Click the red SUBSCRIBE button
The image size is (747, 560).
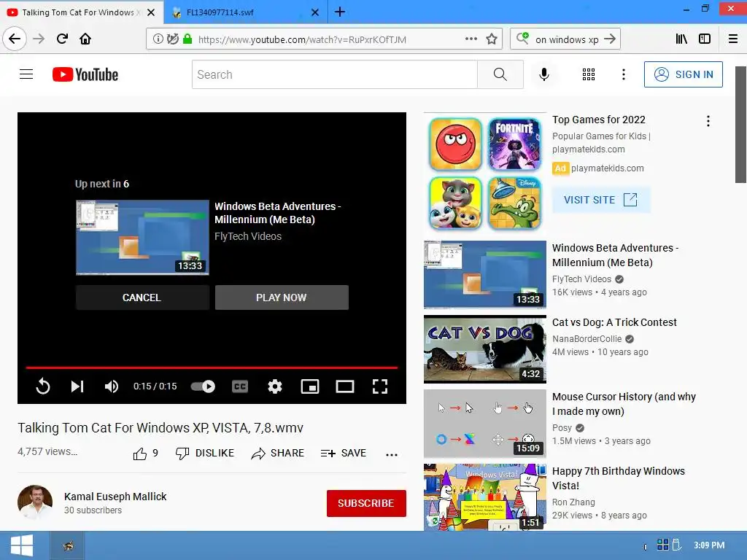pos(366,503)
